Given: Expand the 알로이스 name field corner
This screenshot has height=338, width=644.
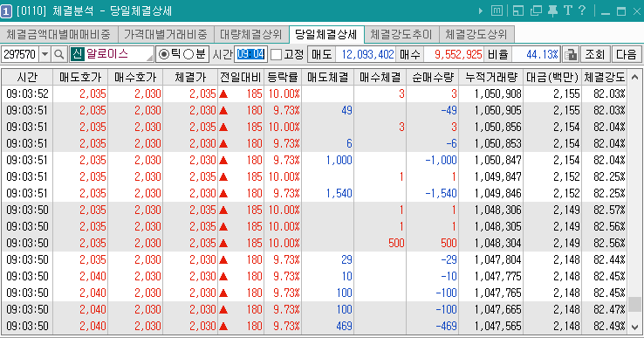Looking at the screenshot, I should (x=149, y=58).
